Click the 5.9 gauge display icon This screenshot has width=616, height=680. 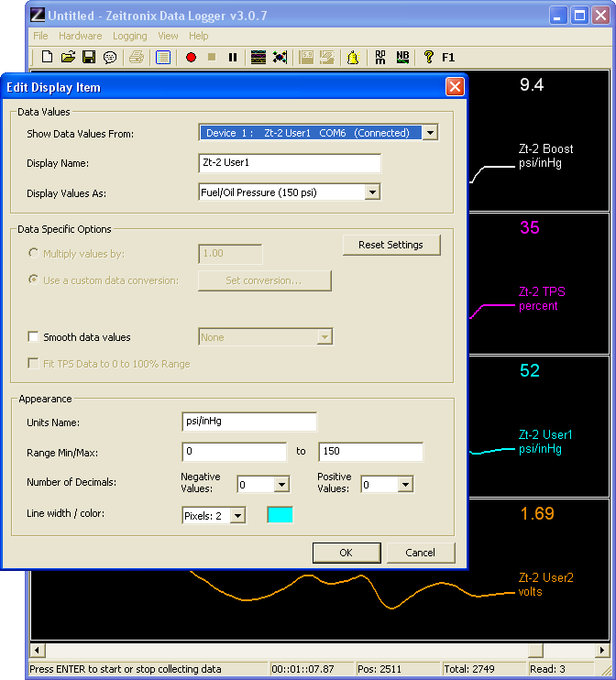click(307, 57)
